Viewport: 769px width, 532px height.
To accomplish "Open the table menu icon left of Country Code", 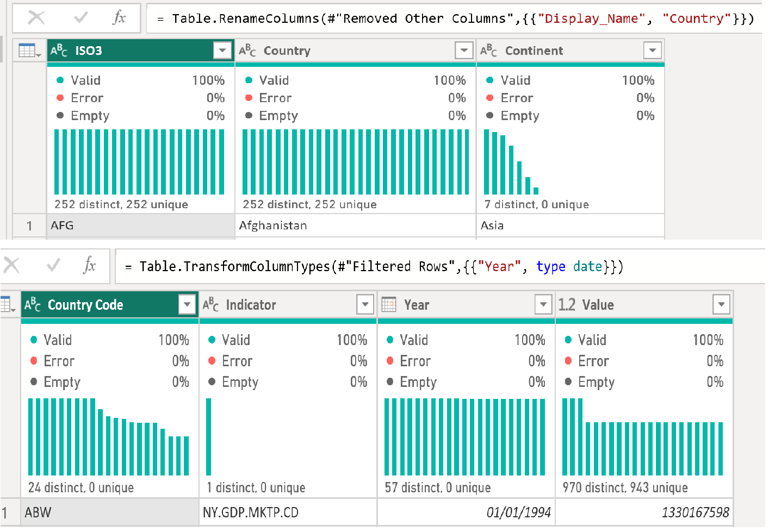I will pos(8,305).
